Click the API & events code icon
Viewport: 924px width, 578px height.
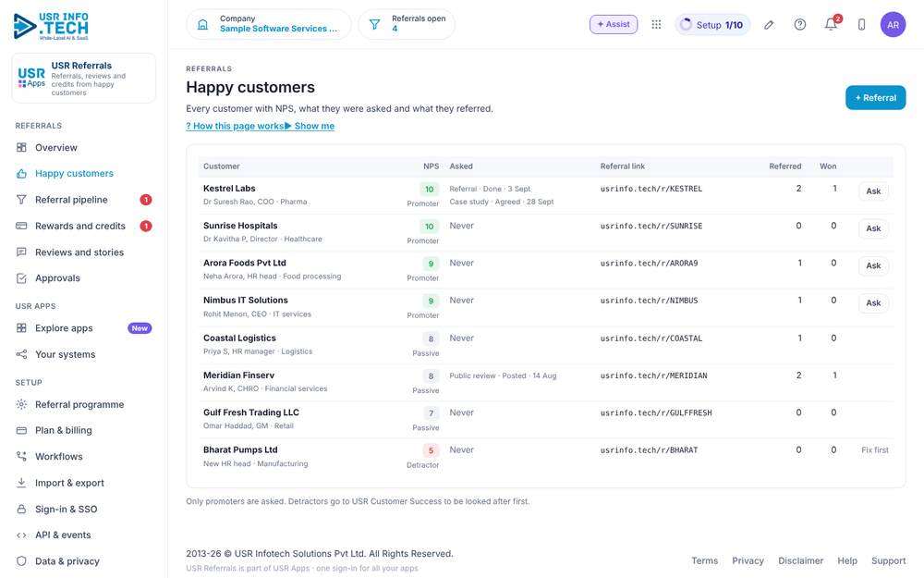[x=21, y=535]
